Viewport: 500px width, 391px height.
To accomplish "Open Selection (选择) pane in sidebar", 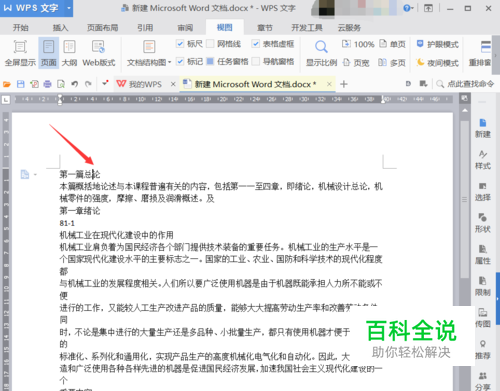I will [483, 192].
